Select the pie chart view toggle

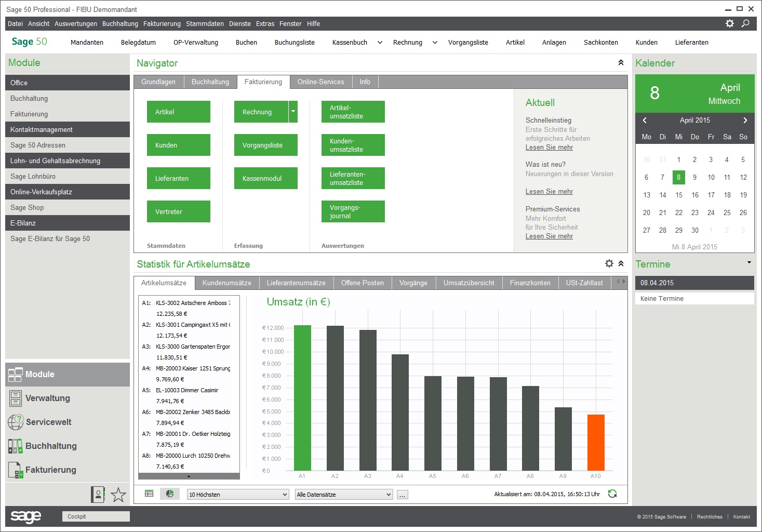pos(170,494)
